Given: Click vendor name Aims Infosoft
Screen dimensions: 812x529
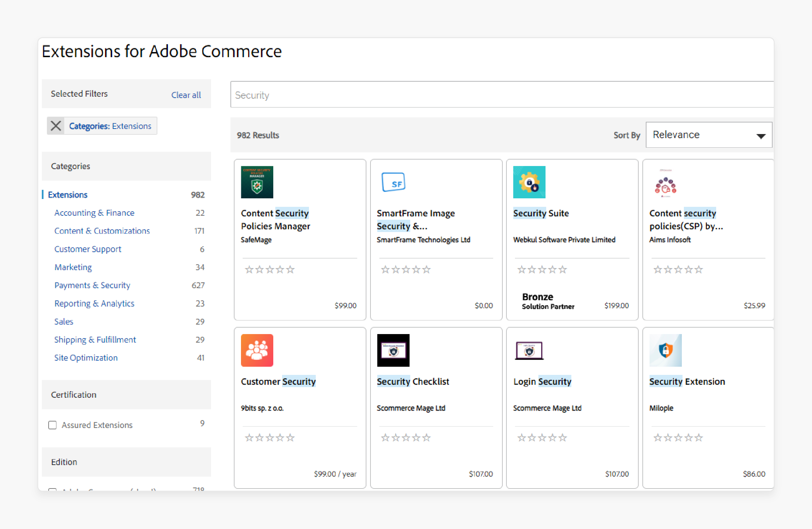Looking at the screenshot, I should pyautogui.click(x=670, y=240).
